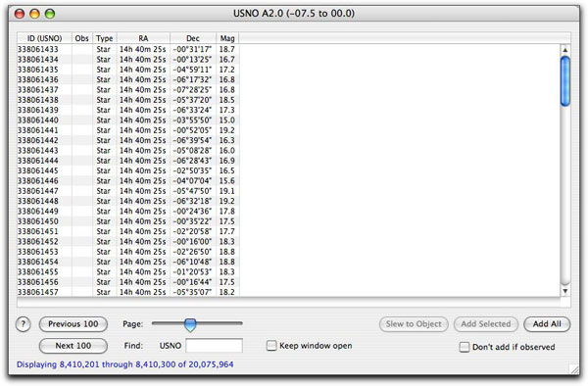Sort by the Dec column header
This screenshot has height=386, width=588.
[193, 38]
